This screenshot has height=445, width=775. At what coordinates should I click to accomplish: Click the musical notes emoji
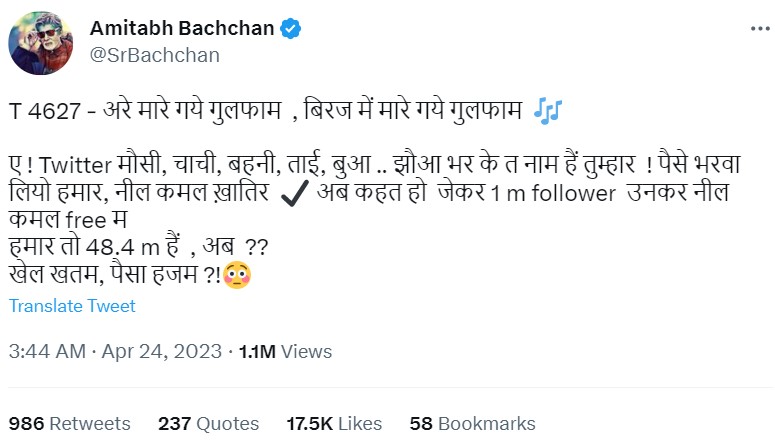tap(548, 110)
